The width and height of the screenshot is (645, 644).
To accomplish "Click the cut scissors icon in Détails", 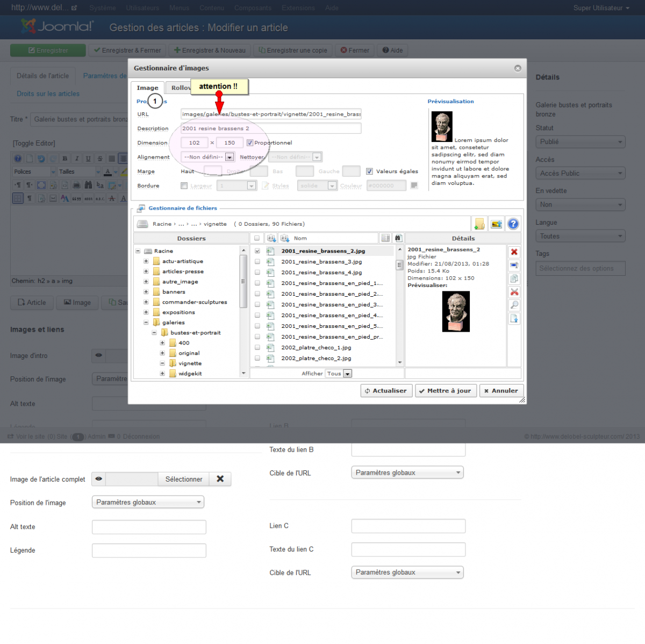I will click(514, 292).
